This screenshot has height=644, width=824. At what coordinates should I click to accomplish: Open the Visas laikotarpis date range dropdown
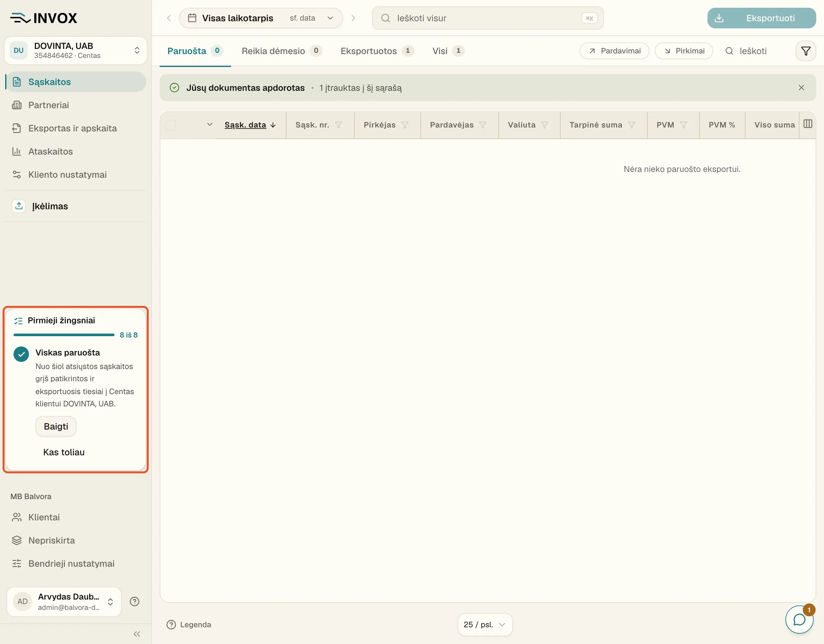[x=261, y=18]
